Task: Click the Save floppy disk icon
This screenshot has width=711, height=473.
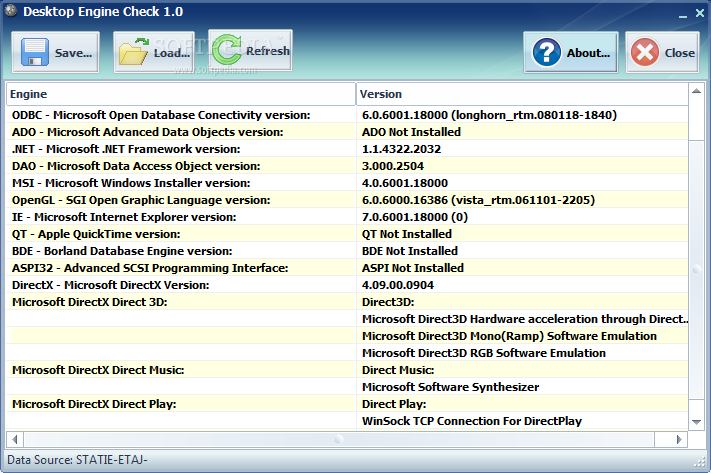Action: point(34,52)
